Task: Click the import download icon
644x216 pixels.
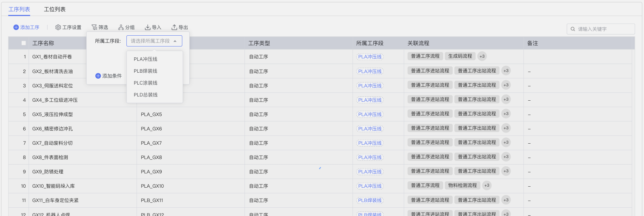Action: 148,27
